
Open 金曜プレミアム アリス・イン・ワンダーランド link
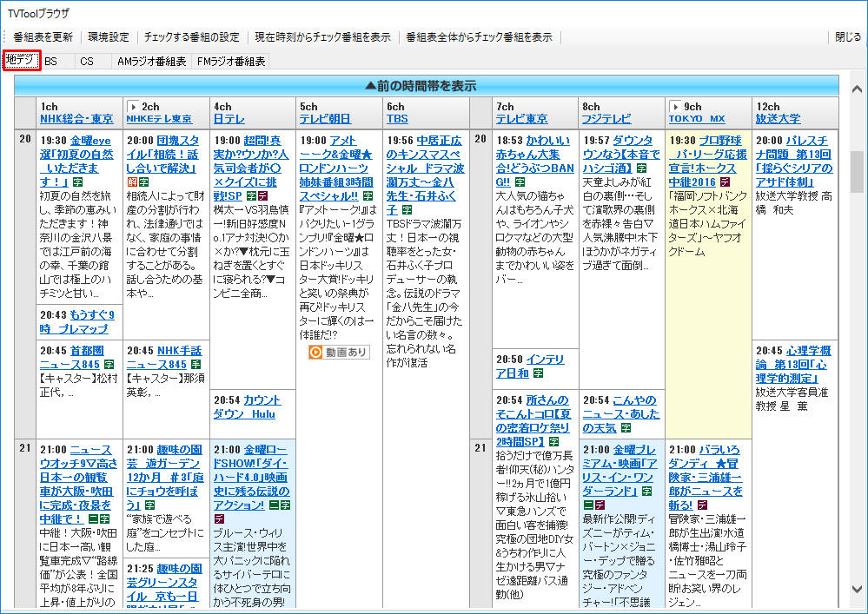(x=620, y=470)
